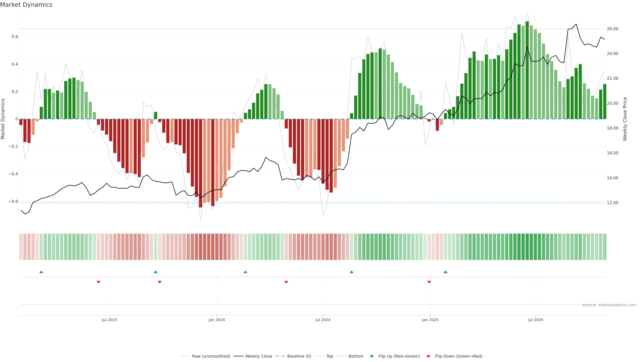
Task: Click the sharemaestro.com source text
Action: pyautogui.click(x=609, y=305)
